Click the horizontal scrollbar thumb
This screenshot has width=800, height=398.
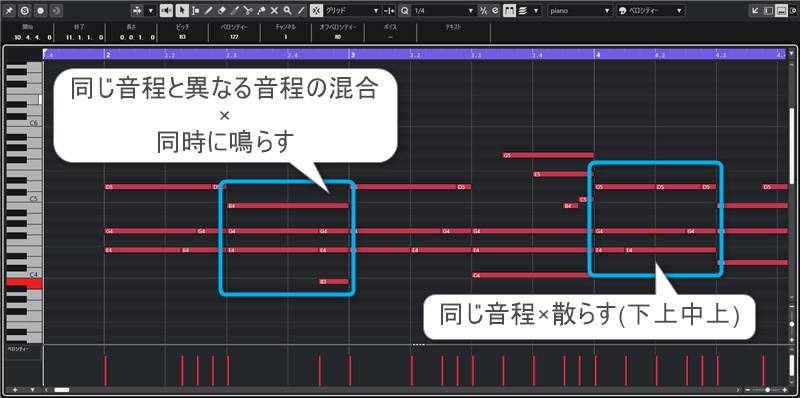(62, 390)
